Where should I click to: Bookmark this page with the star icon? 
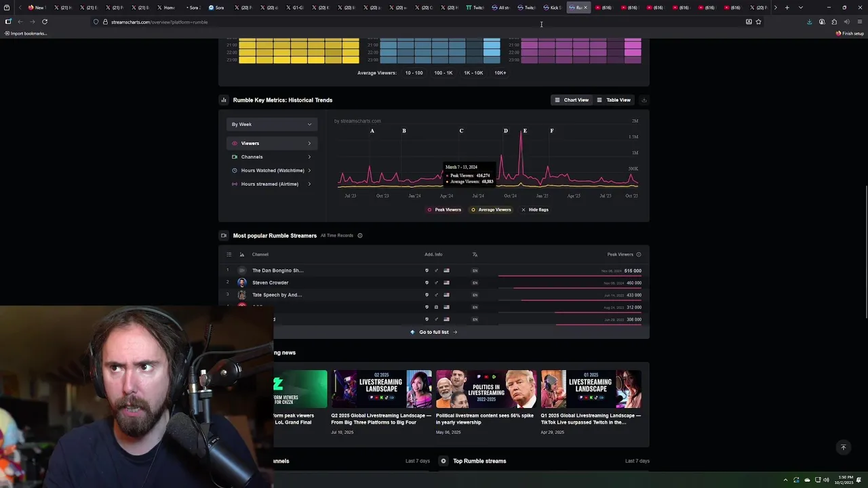(x=758, y=22)
